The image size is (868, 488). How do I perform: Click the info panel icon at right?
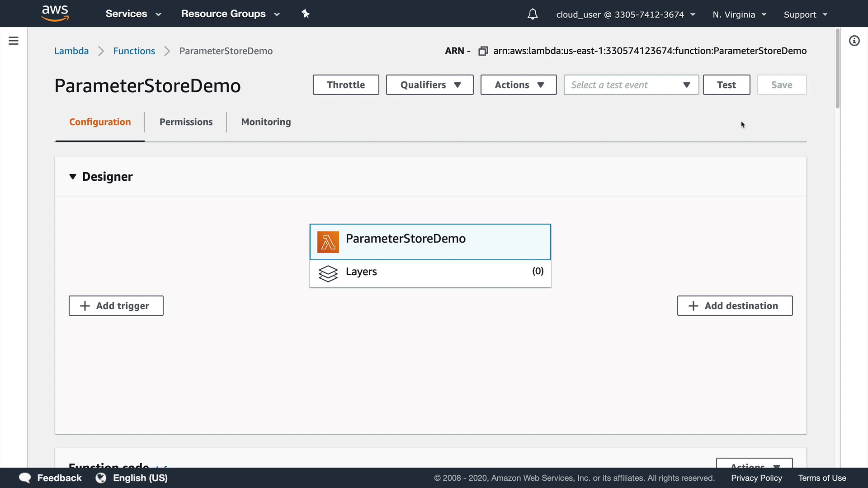[854, 41]
